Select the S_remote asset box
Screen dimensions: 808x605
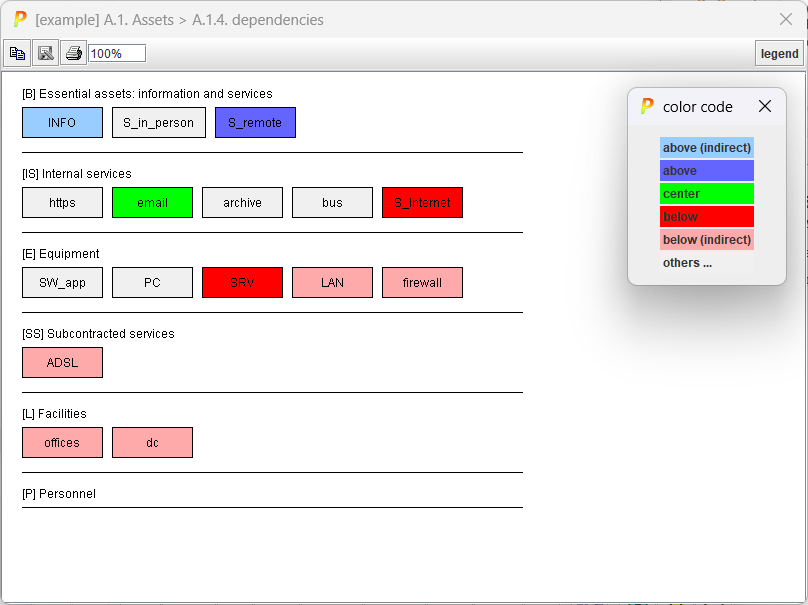click(255, 123)
